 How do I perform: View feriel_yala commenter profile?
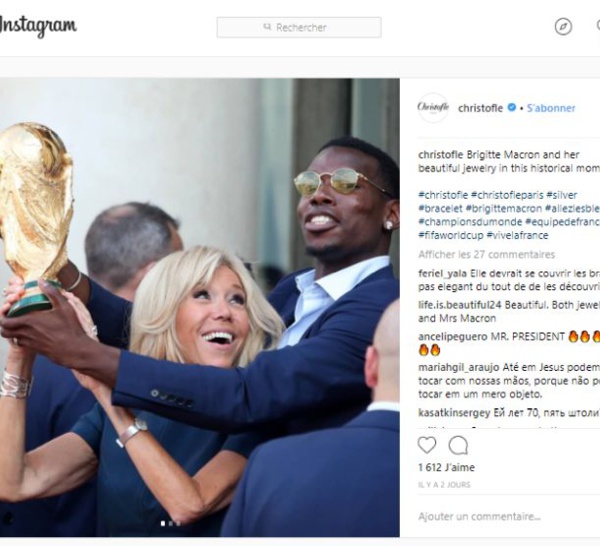442,274
